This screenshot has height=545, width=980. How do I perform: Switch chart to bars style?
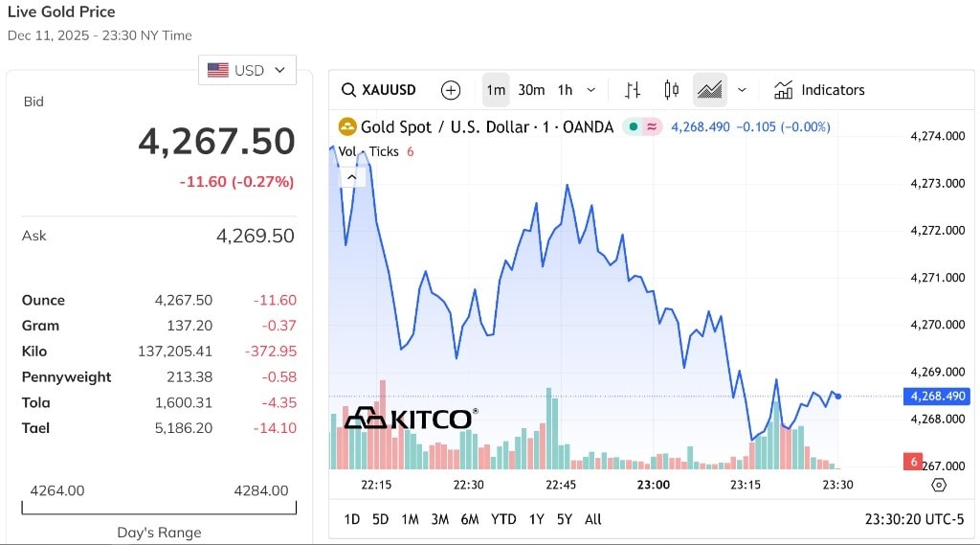point(633,90)
